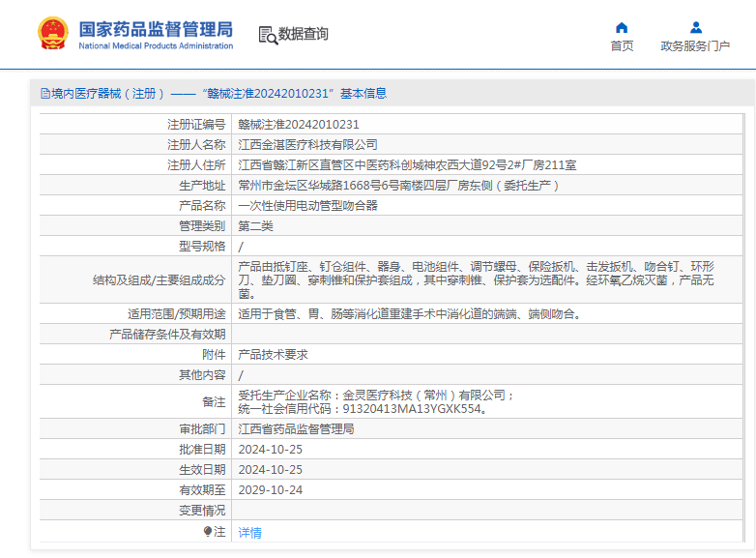This screenshot has width=756, height=558.
Task: Click the 注册人住所 label
Action: (x=196, y=165)
